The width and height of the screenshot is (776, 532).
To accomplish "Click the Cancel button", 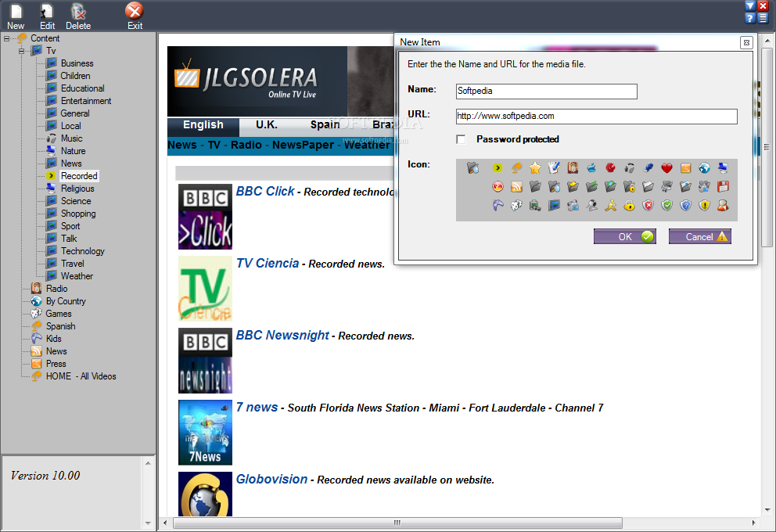I will point(700,236).
